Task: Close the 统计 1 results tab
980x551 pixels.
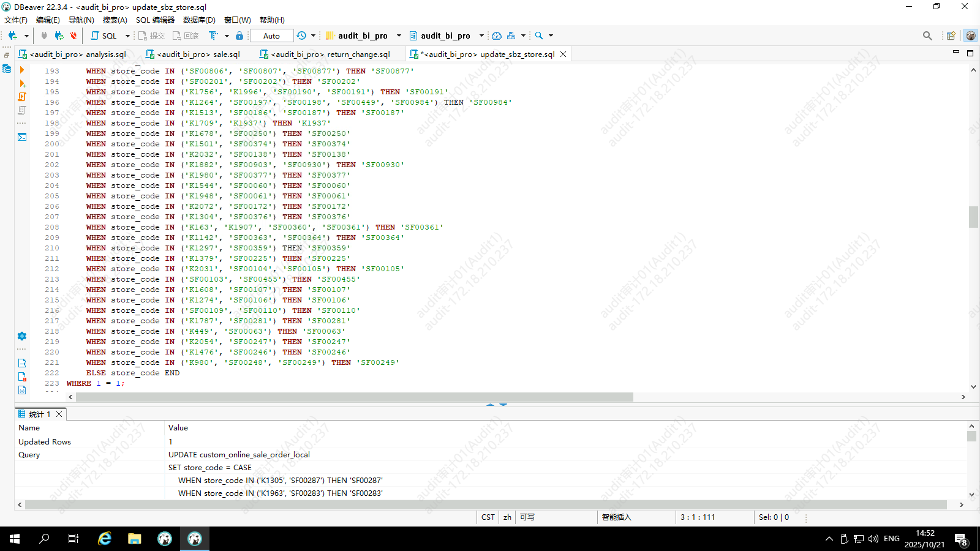Action: [x=59, y=414]
